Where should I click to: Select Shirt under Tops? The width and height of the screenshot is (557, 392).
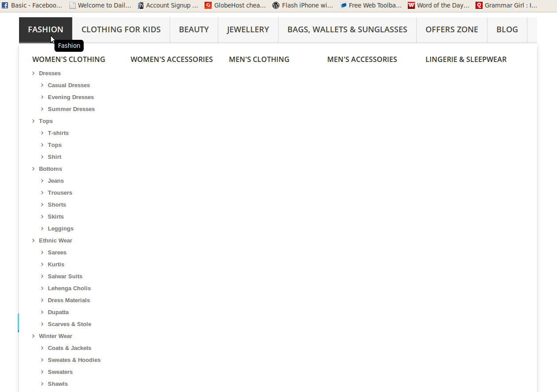click(x=54, y=157)
